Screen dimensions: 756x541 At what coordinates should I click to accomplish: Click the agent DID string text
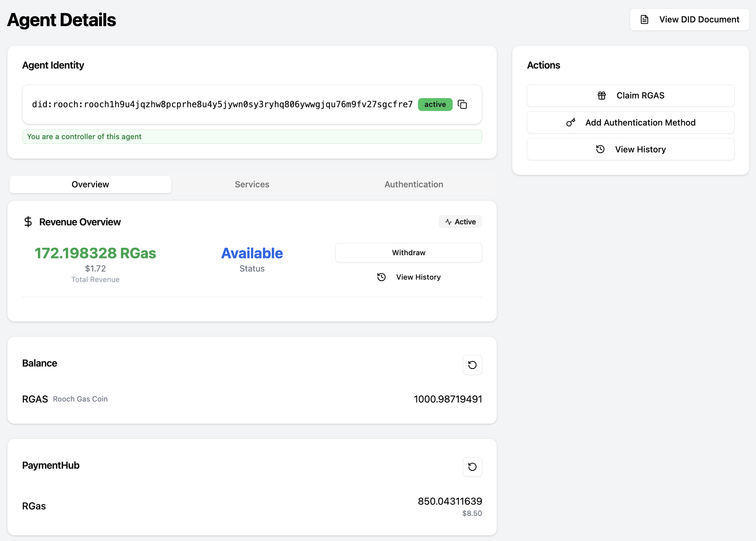pyautogui.click(x=222, y=104)
